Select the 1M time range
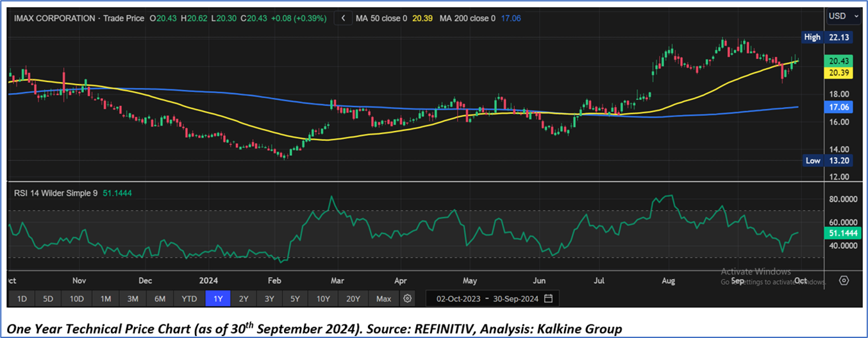Screen dimensions: 868x338 (x=106, y=299)
